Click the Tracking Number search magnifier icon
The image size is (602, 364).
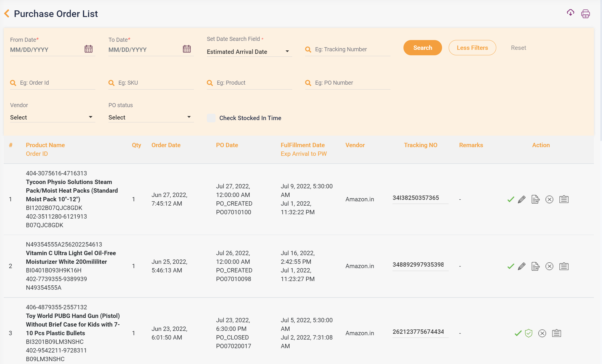coord(308,50)
